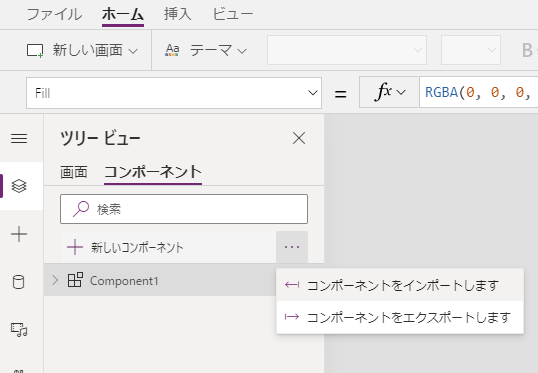This screenshot has width=538, height=373.
Task: Click the new screen icon
Action: click(35, 51)
